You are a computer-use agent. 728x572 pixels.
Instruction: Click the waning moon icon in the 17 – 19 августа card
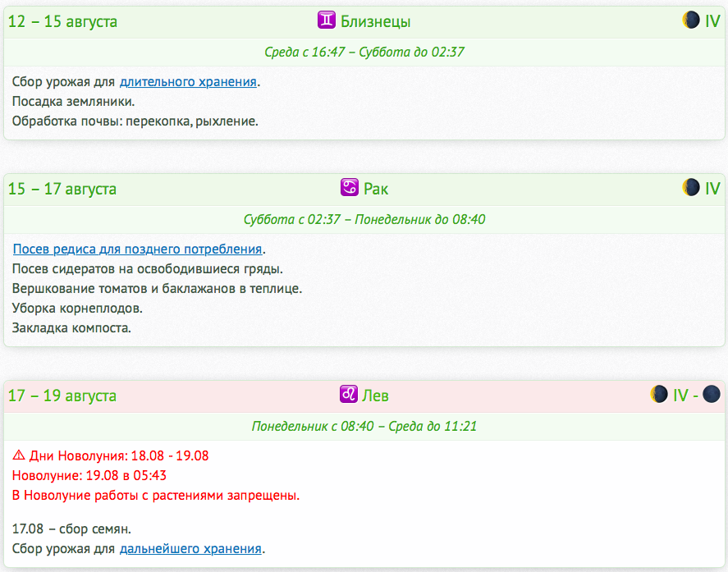click(x=659, y=395)
